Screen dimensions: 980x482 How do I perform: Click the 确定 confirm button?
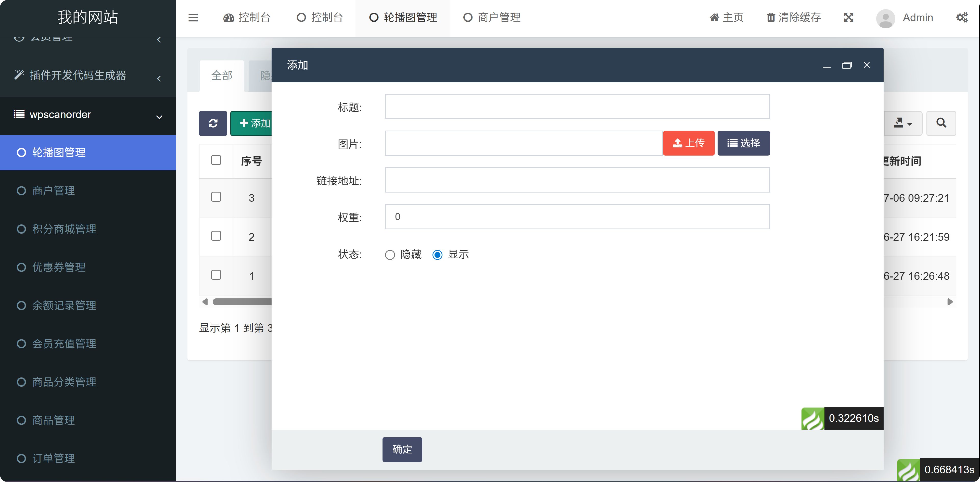[402, 449]
